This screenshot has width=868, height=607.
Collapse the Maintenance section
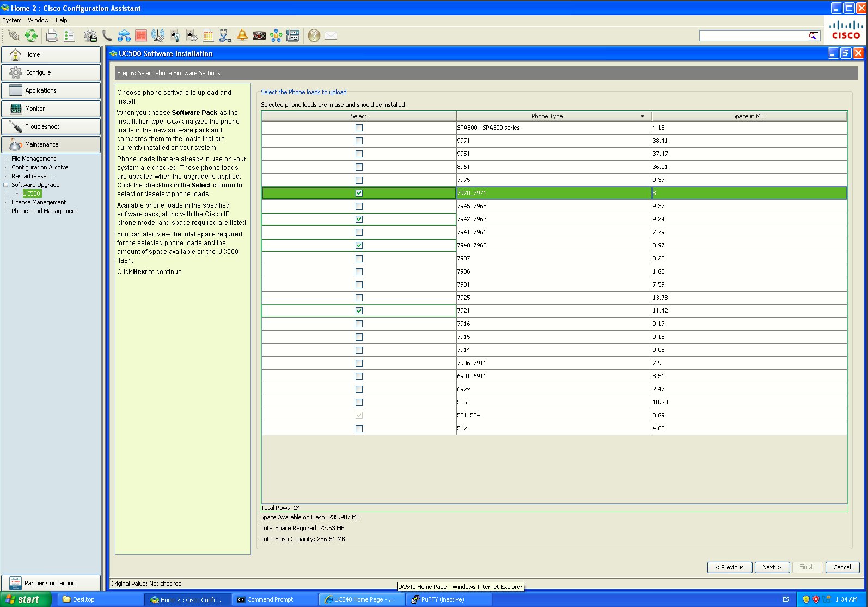tap(51, 144)
